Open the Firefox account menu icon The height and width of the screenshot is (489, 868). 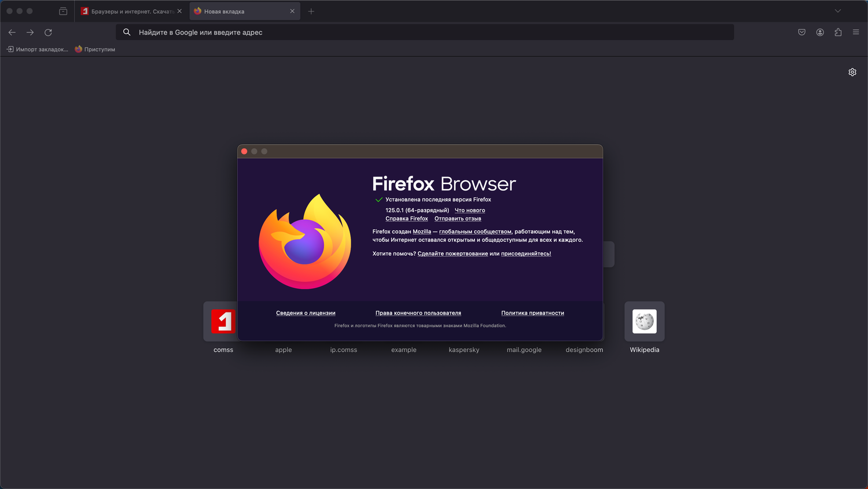(x=820, y=32)
